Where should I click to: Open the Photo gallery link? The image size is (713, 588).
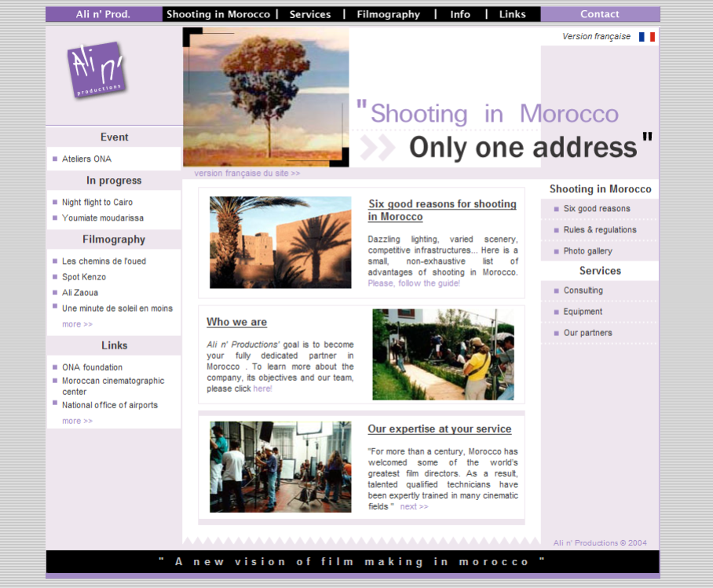tap(587, 251)
